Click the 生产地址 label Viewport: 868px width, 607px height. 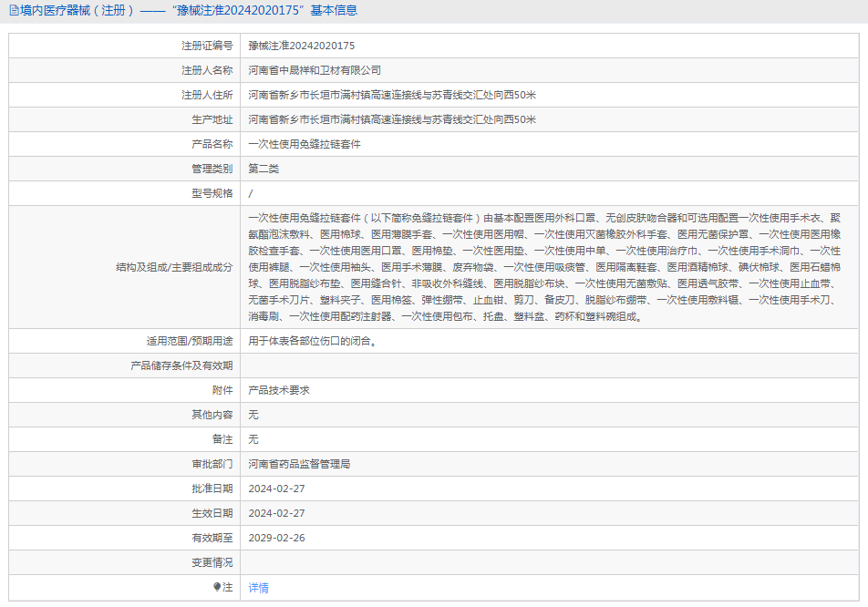pyautogui.click(x=212, y=119)
